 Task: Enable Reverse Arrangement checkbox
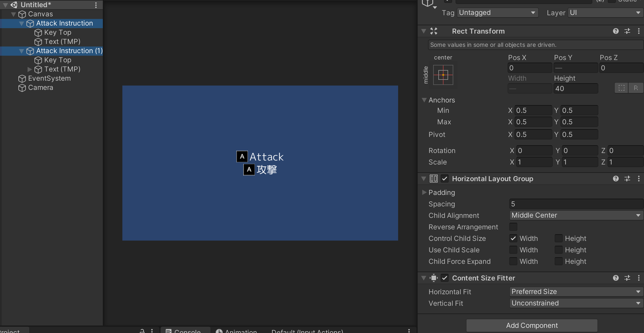513,227
